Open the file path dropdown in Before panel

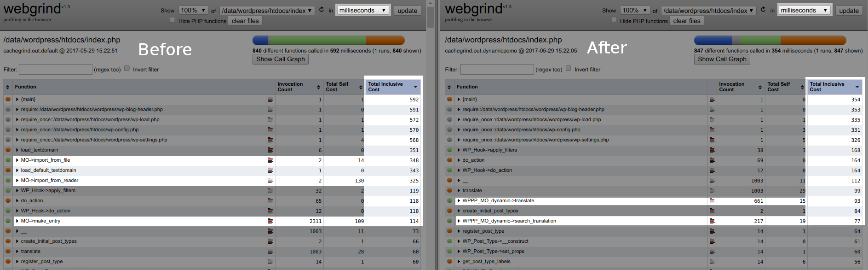(267, 10)
